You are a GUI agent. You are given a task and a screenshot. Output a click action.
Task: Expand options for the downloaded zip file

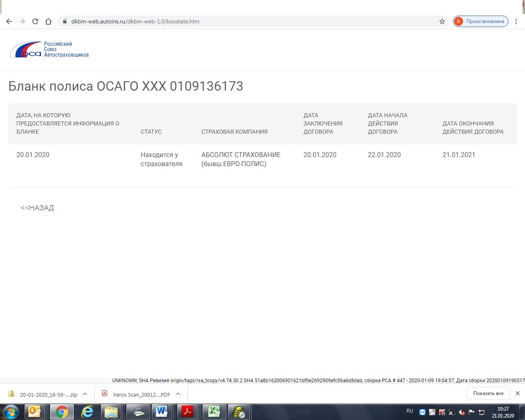[x=85, y=394]
